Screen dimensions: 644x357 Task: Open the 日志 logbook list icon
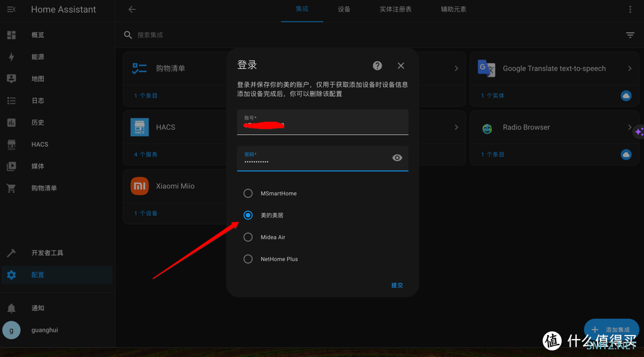pos(11,101)
